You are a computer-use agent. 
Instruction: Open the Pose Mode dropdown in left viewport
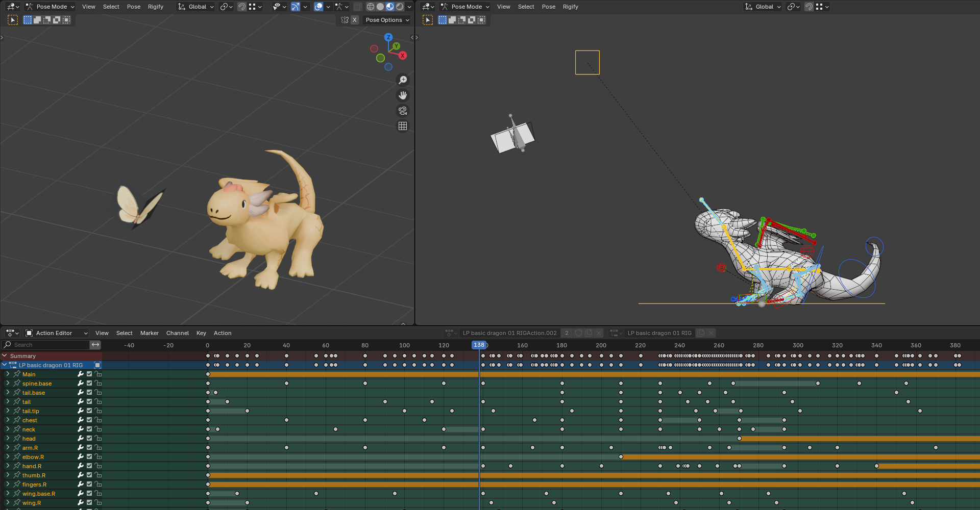click(51, 7)
